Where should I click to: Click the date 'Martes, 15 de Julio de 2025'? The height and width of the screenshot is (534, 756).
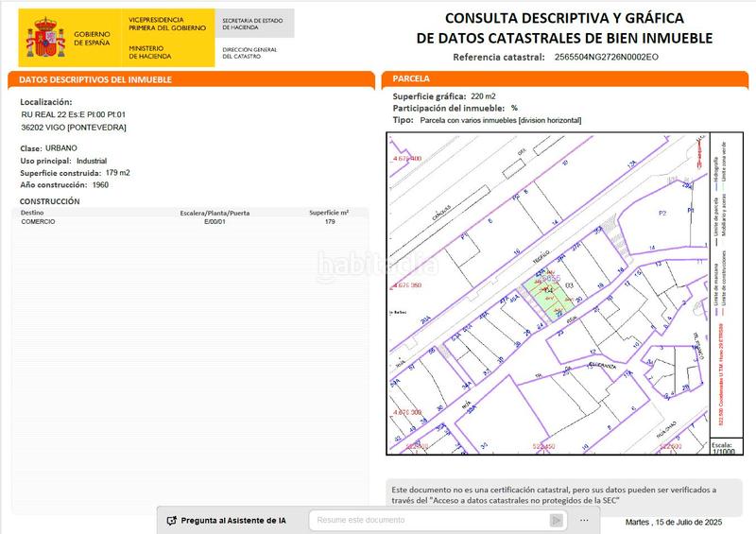674,522
